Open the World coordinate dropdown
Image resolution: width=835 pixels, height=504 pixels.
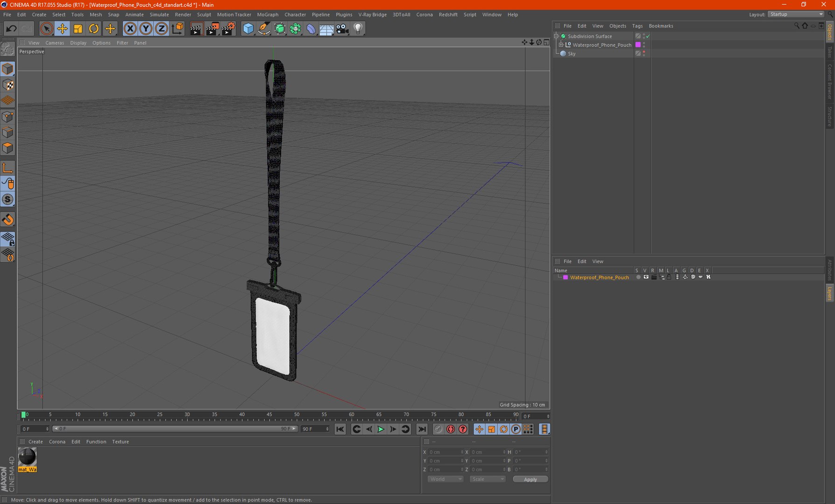445,479
